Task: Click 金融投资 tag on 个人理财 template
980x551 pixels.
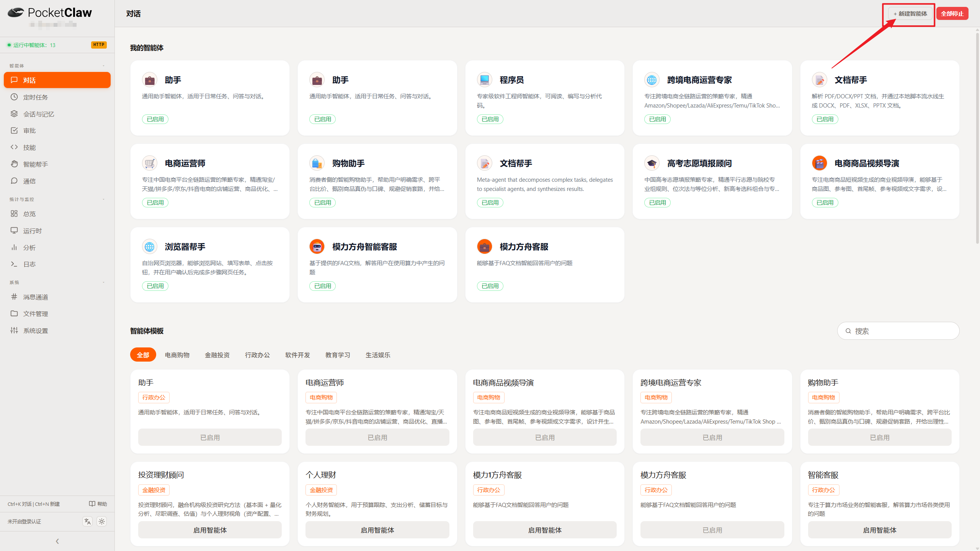Action: click(x=321, y=490)
